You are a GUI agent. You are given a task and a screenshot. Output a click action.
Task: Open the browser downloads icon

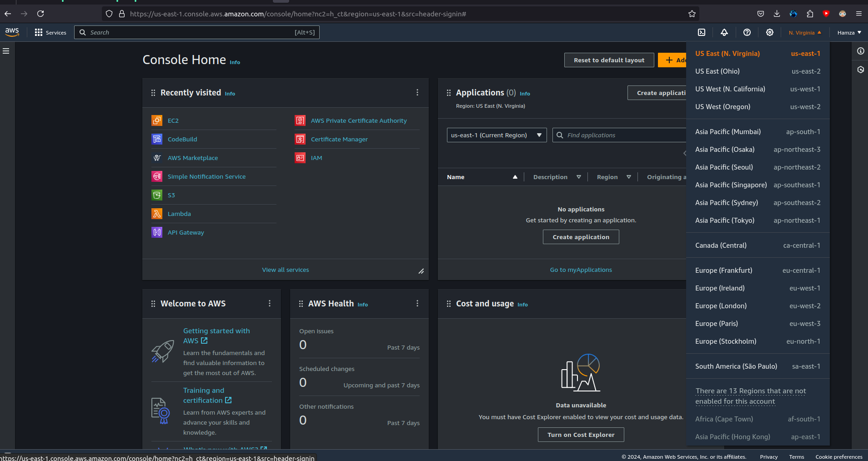pyautogui.click(x=777, y=14)
